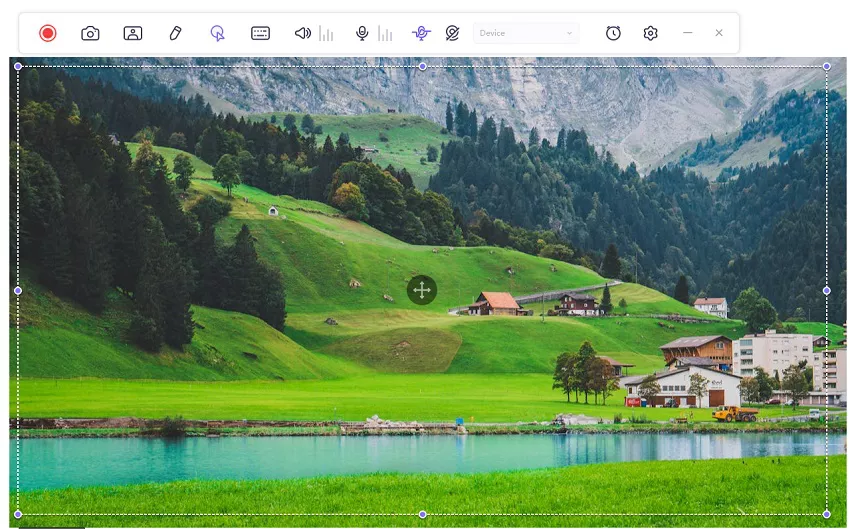850x529 pixels.
Task: Click the center move handle of selection
Action: point(422,290)
